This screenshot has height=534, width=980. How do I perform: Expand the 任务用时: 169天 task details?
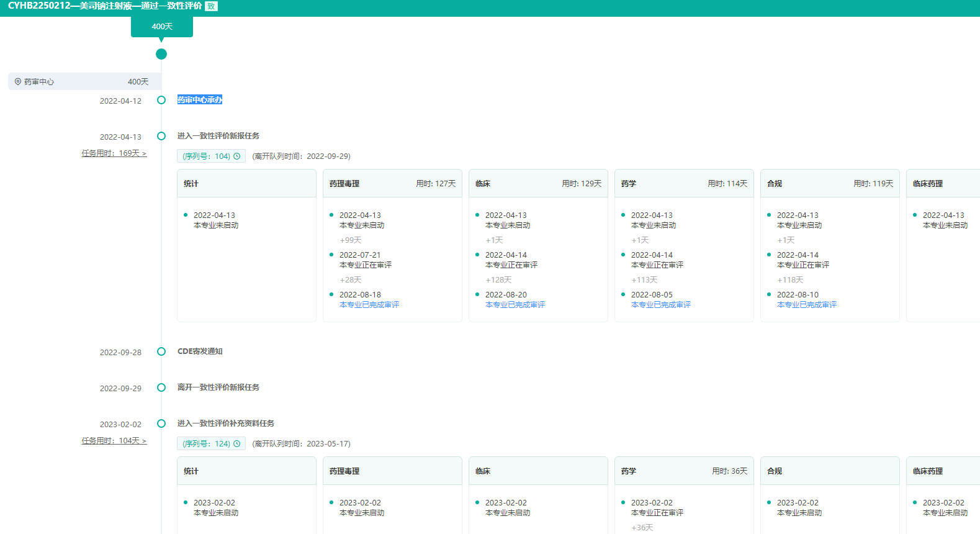[x=114, y=153]
